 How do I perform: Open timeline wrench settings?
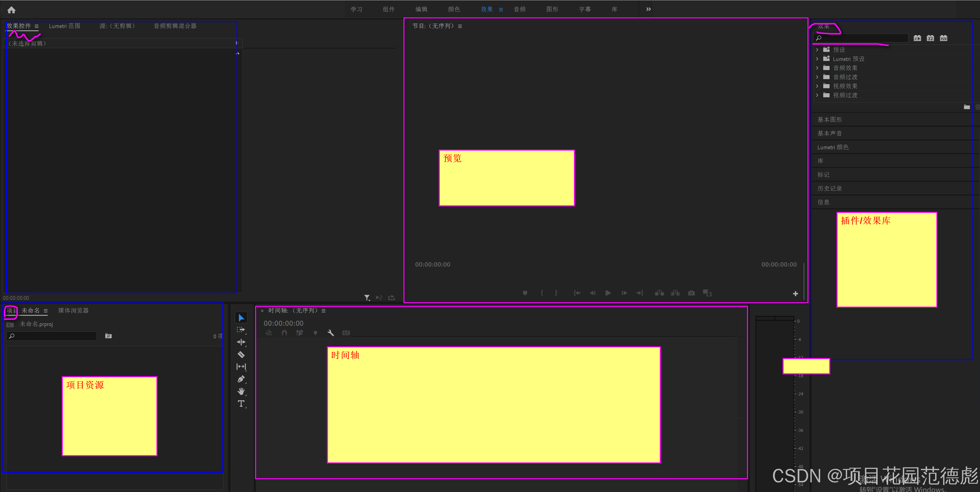coord(331,333)
